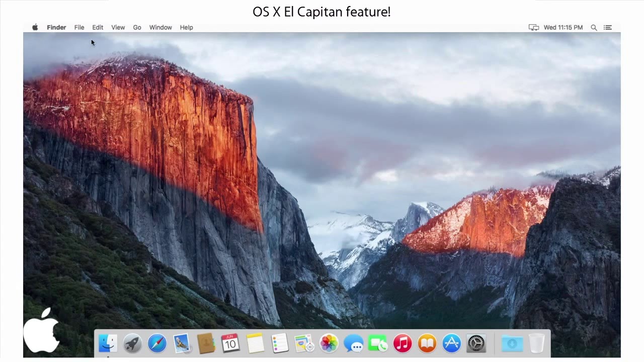This screenshot has width=644, height=362.
Task: Open Spotlight search magnifier icon
Action: (594, 28)
